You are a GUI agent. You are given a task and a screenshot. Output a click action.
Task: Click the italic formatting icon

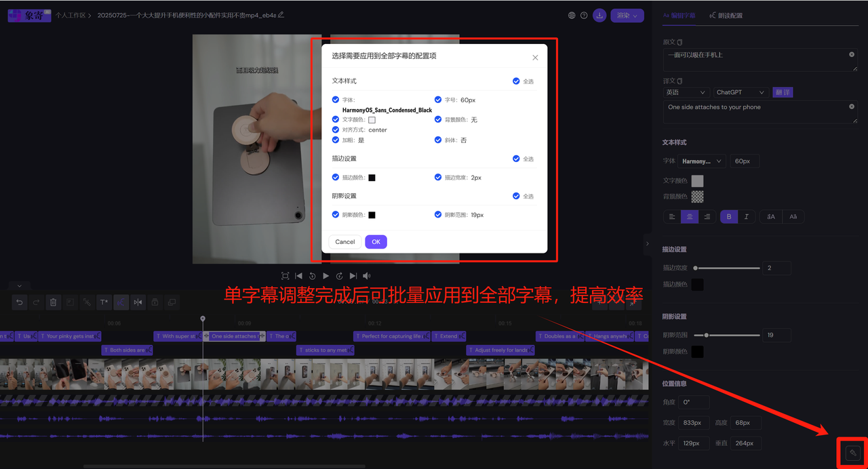pyautogui.click(x=745, y=216)
